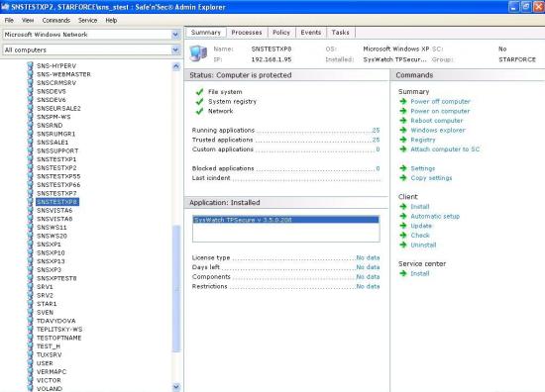Open the Windows explorer command link
Image resolution: width=545 pixels, height=392 pixels.
point(438,131)
